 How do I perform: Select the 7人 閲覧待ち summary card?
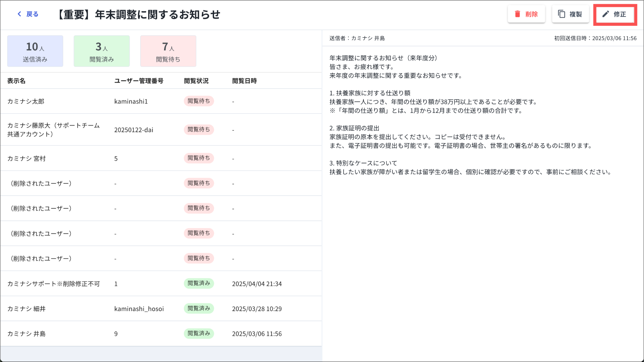[168, 51]
